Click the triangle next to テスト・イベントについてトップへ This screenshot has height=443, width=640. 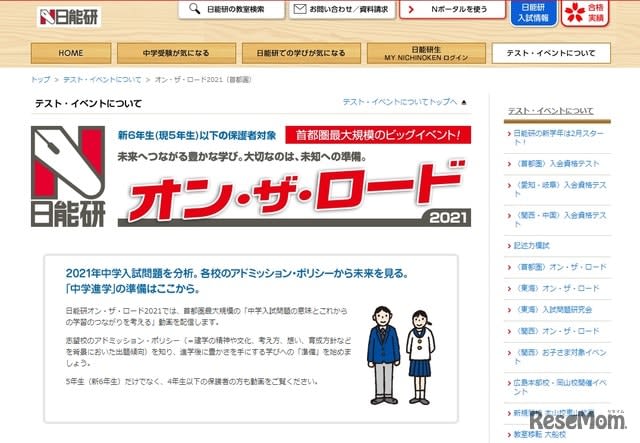click(464, 102)
